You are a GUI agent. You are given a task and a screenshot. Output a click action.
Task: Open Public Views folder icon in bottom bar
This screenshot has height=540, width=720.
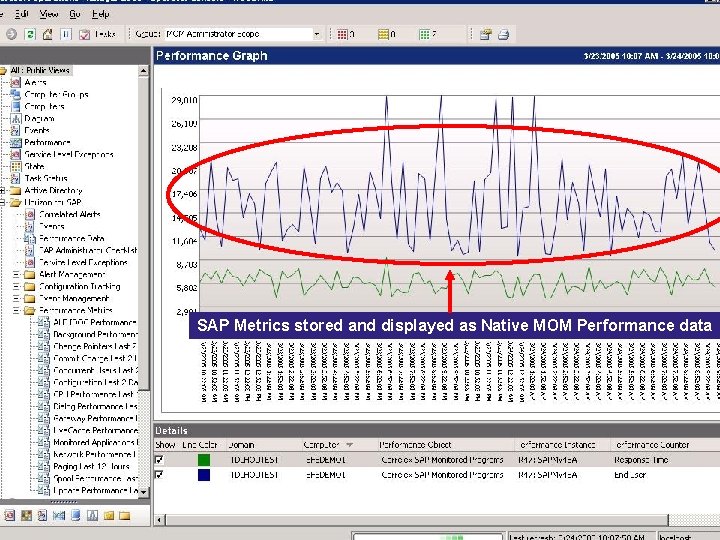click(124, 516)
